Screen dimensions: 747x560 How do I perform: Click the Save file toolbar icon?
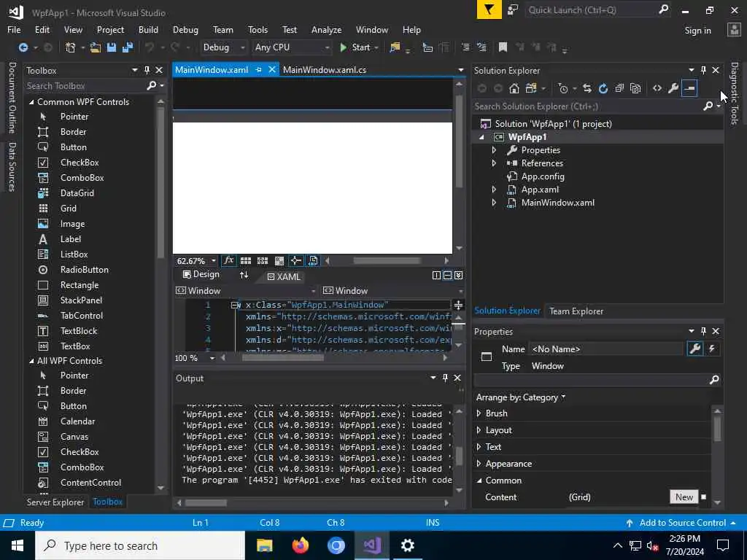[112, 47]
